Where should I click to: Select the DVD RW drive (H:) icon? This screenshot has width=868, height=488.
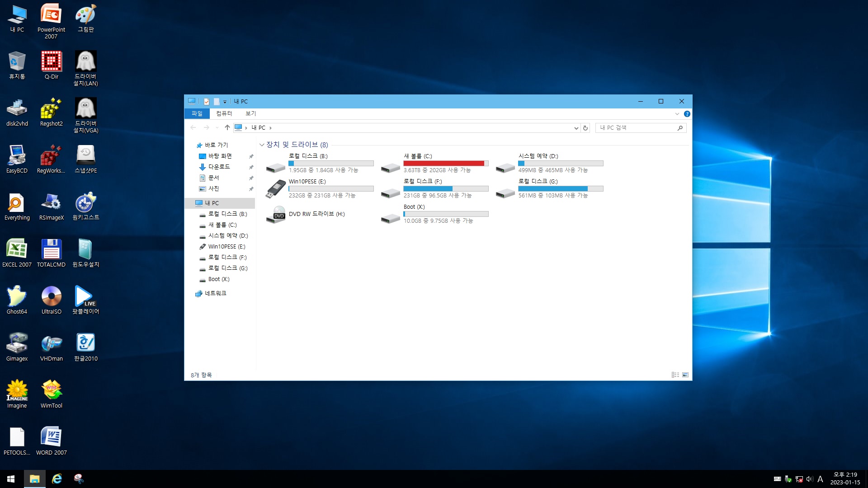point(275,214)
